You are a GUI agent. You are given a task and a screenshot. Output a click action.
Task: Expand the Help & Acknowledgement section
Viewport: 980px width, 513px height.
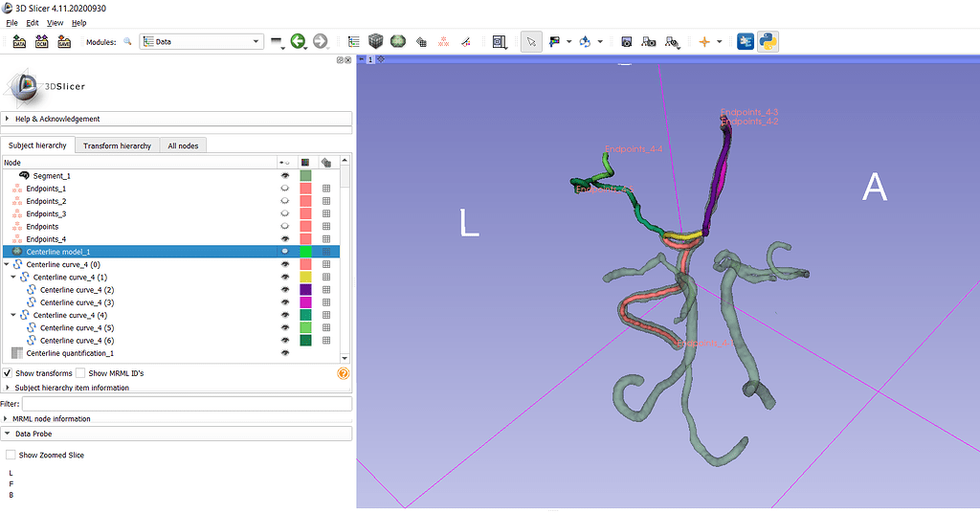[x=57, y=119]
